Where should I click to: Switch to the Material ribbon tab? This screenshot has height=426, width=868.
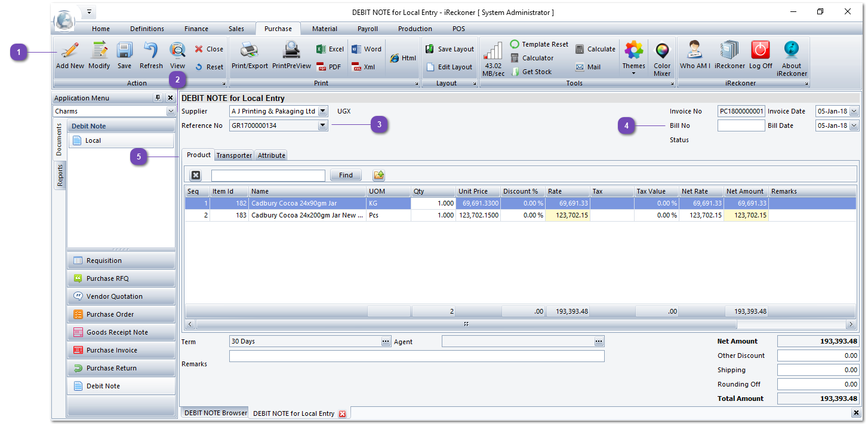click(x=324, y=29)
